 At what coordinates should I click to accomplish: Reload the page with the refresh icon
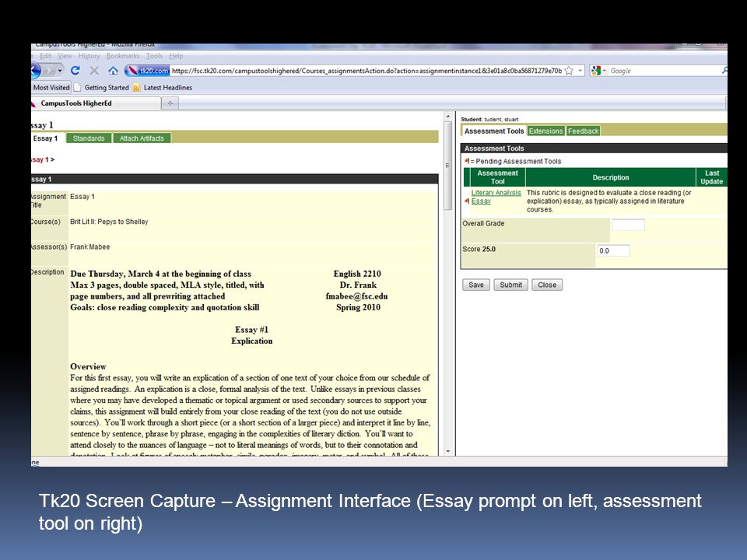point(75,71)
